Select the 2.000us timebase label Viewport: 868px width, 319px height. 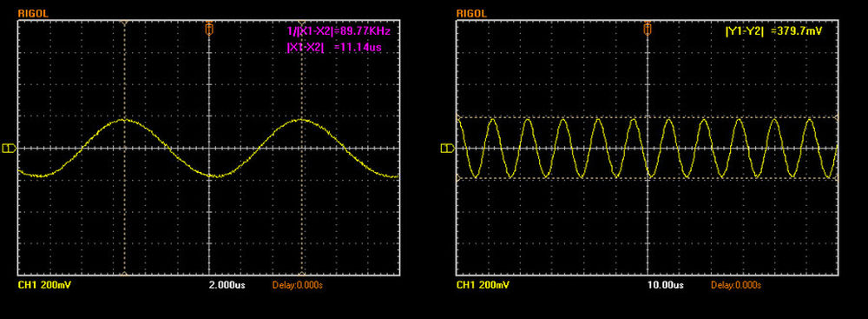[227, 285]
